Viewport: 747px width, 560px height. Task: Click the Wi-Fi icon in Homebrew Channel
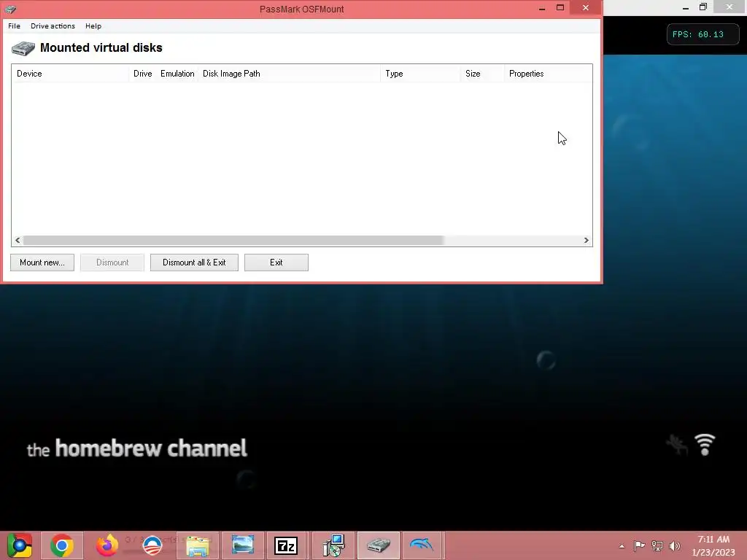tap(705, 444)
